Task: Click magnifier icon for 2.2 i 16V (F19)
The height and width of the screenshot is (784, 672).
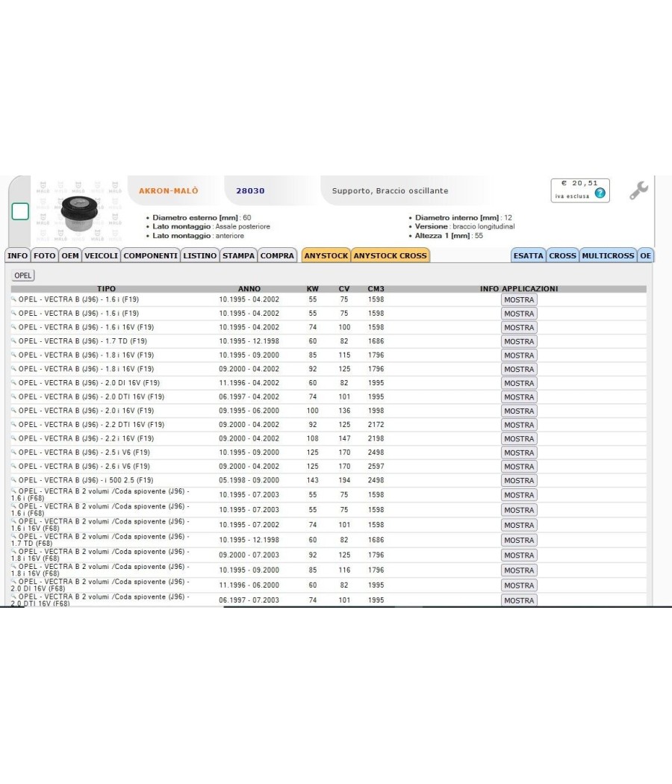Action: 13,438
